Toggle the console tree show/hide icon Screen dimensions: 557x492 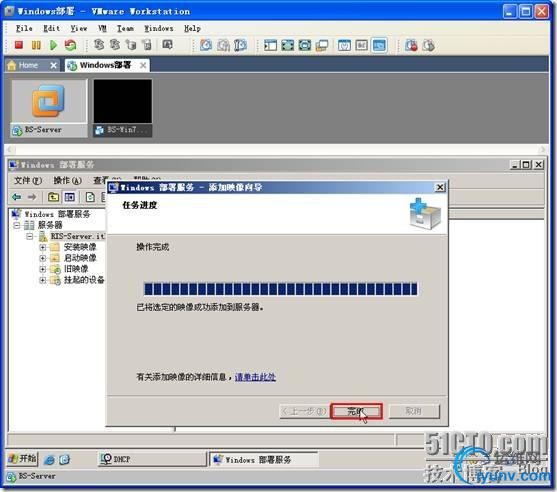[x=70, y=196]
